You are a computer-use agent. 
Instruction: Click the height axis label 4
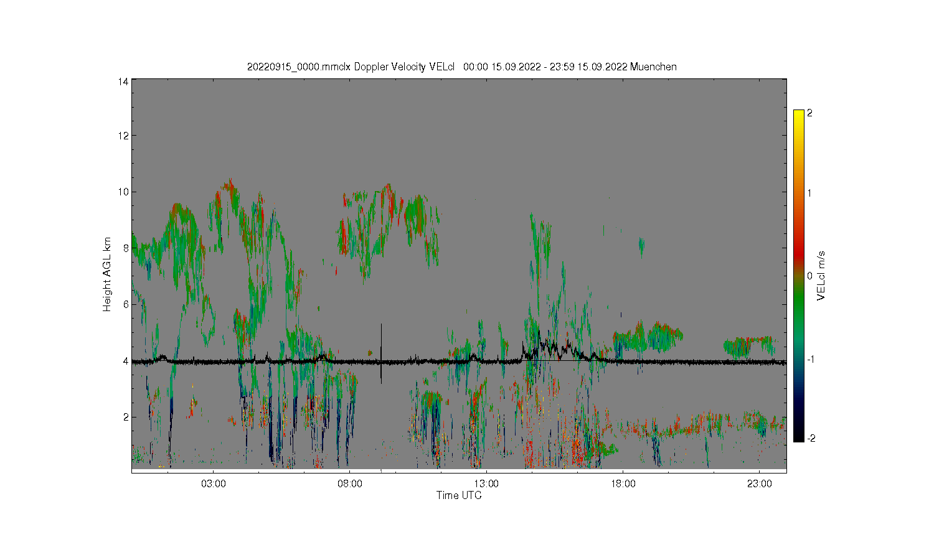coord(126,361)
